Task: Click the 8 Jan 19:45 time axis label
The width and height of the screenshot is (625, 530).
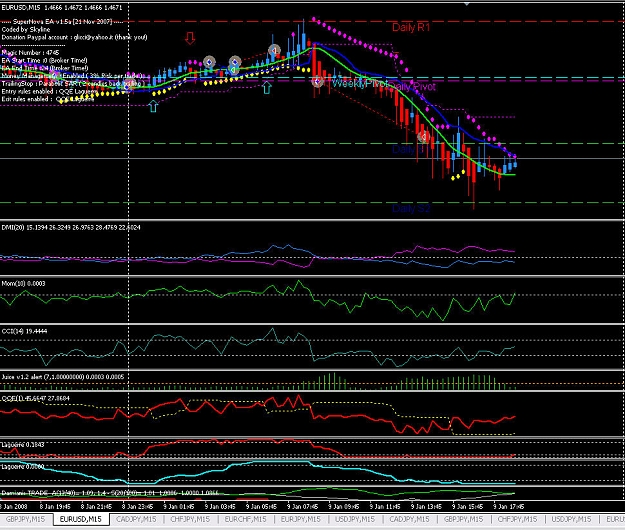Action: [55, 506]
